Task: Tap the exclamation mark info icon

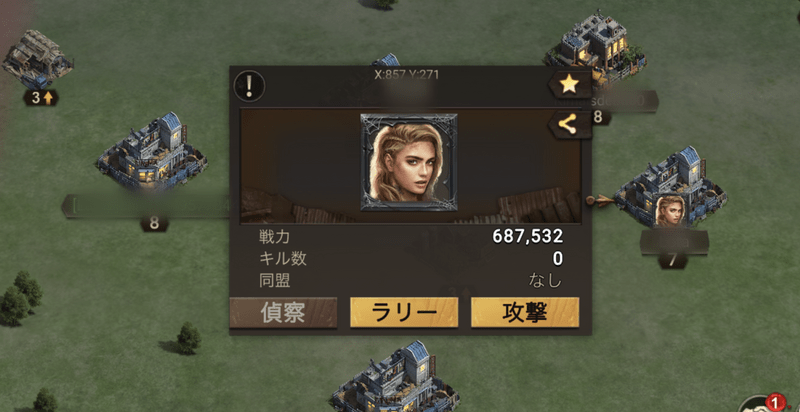Action: tap(249, 85)
